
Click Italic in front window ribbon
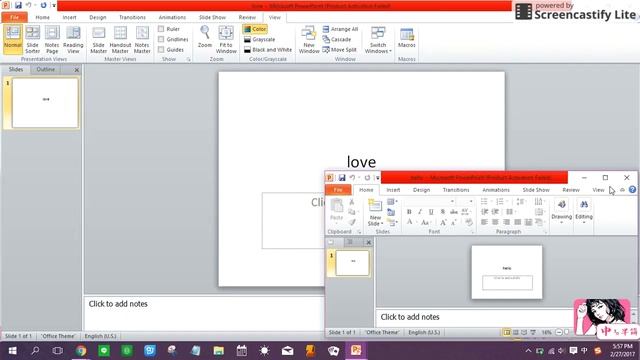(420, 212)
